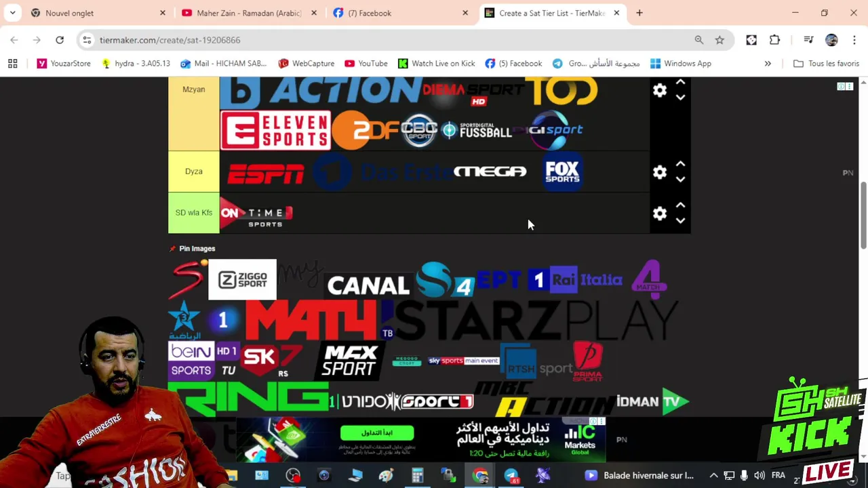Open the Apps grid in bookmarks bar
This screenshot has width=868, height=488.
[x=12, y=63]
